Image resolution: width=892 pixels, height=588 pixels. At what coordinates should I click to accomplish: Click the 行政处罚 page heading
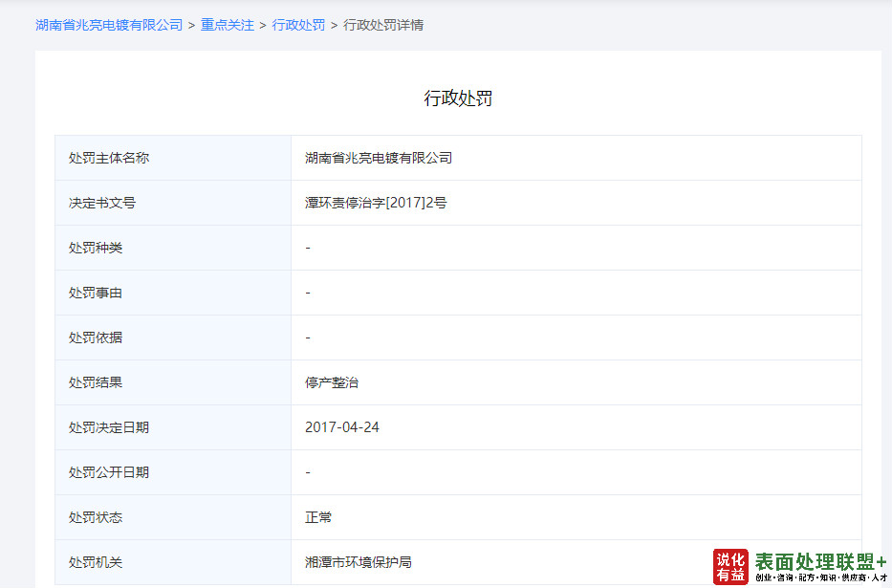tap(458, 98)
